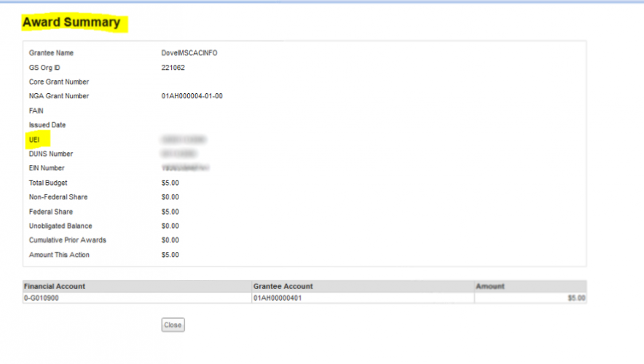Select the GS Org ID value 221062

pyautogui.click(x=173, y=68)
